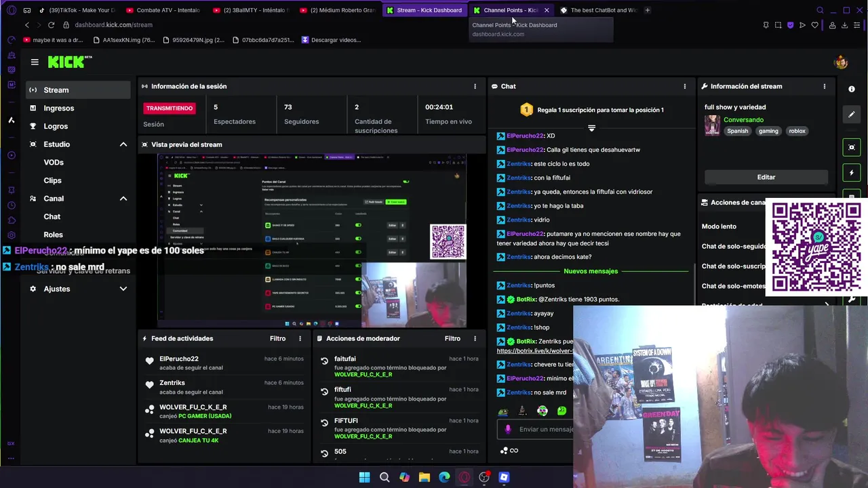The height and width of the screenshot is (488, 868).
Task: Open Roblox from the taskbar
Action: [x=504, y=477]
